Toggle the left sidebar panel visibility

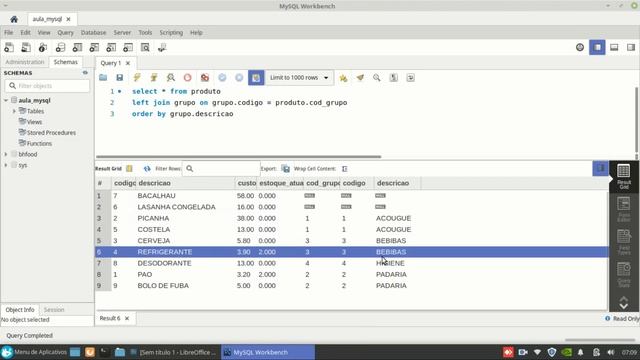tap(597, 47)
